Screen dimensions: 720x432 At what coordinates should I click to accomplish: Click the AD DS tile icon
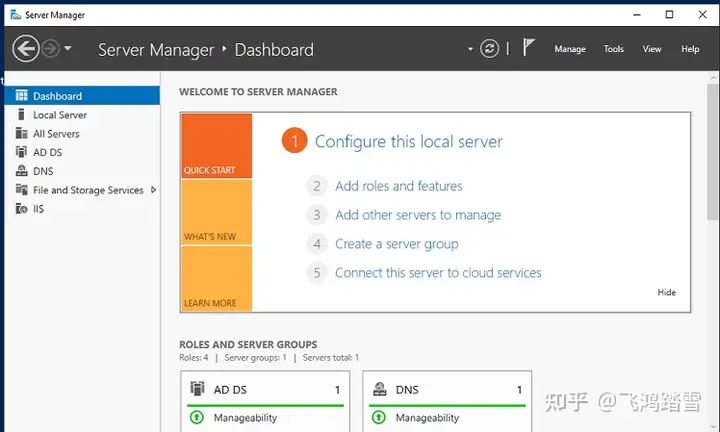(x=197, y=389)
